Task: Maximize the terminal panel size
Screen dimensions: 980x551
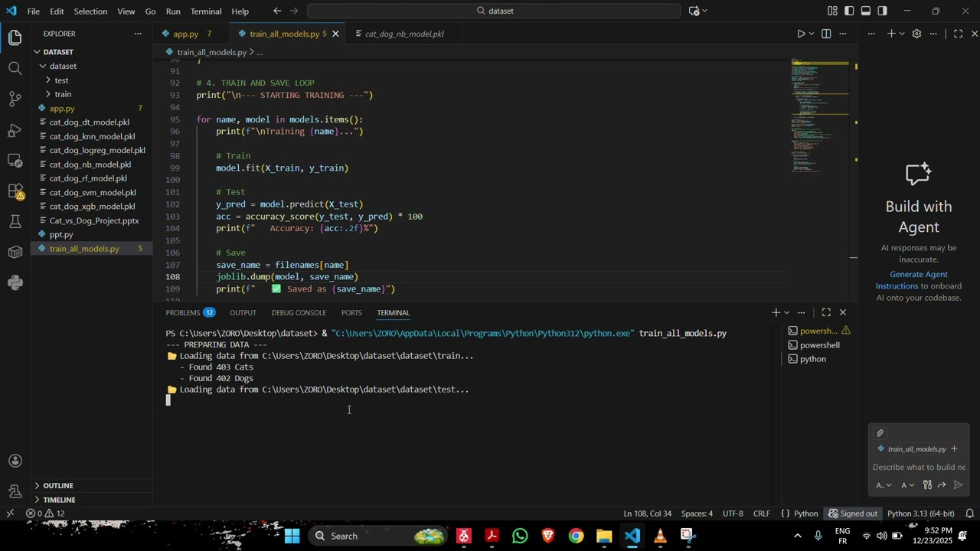Action: point(826,312)
